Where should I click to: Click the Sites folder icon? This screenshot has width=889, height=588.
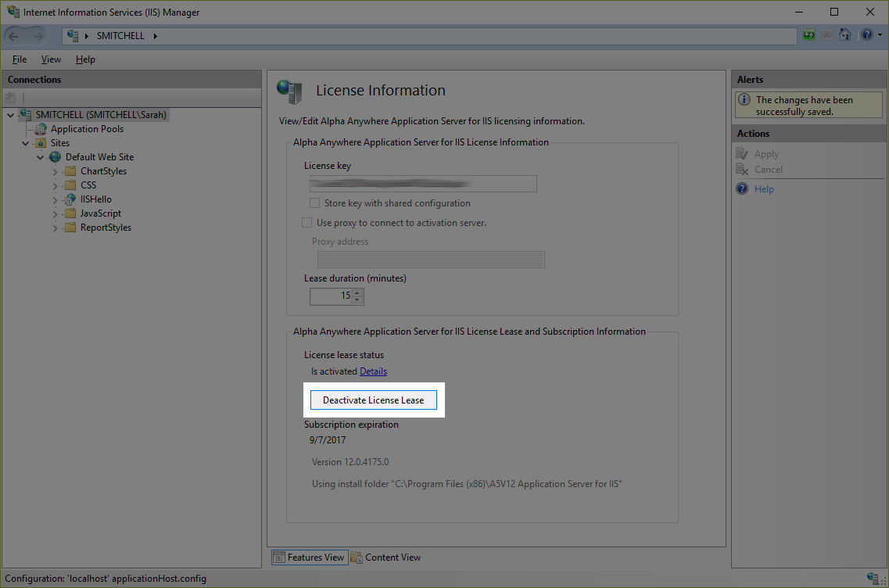point(41,143)
